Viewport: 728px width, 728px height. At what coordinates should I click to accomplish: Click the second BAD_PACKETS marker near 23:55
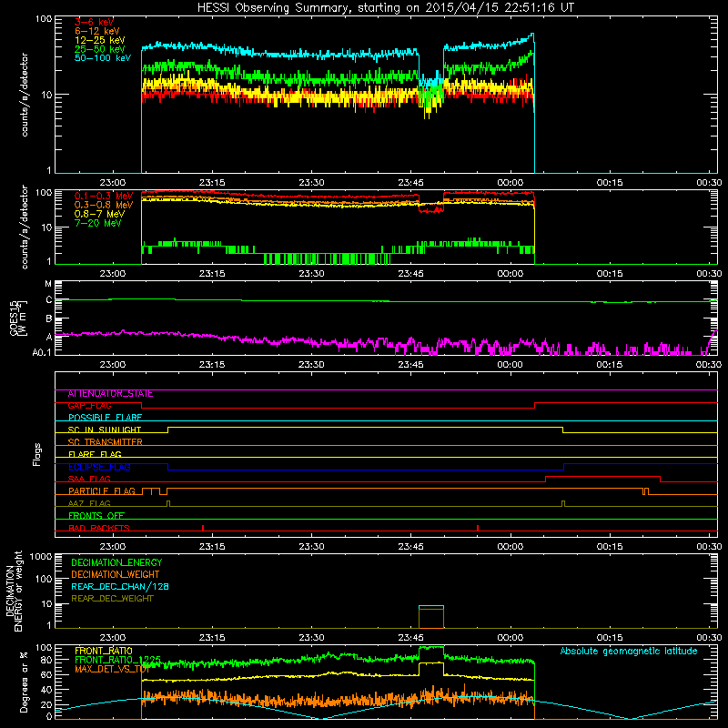tap(478, 528)
